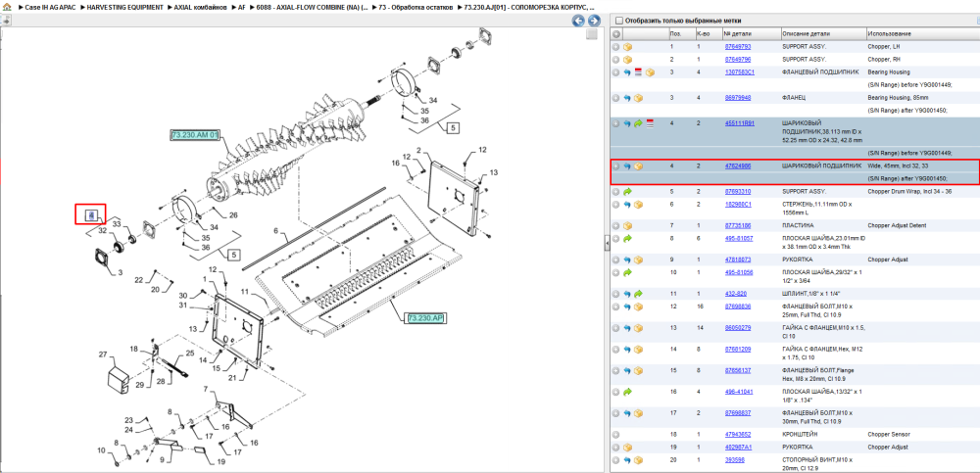The height and width of the screenshot is (473, 980).
Task: Click the plus icon for part 47943652
Action: click(616, 435)
